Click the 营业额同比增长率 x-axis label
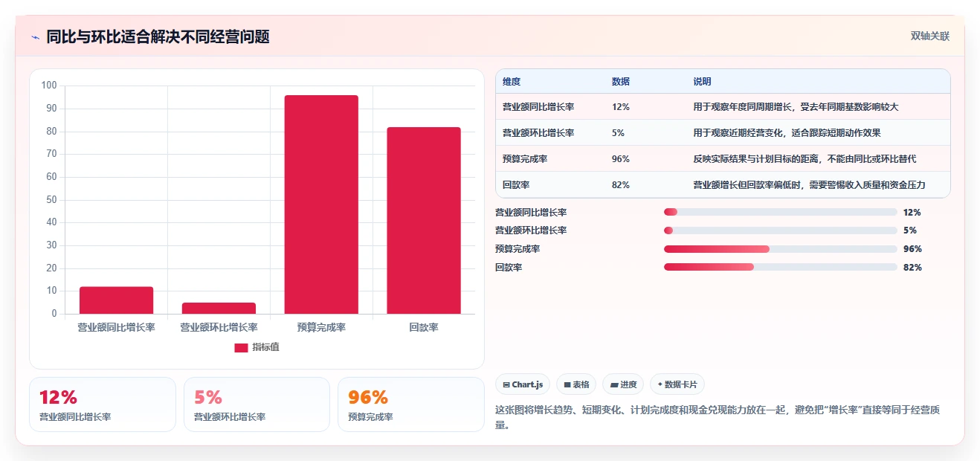The image size is (980, 461). pos(116,327)
